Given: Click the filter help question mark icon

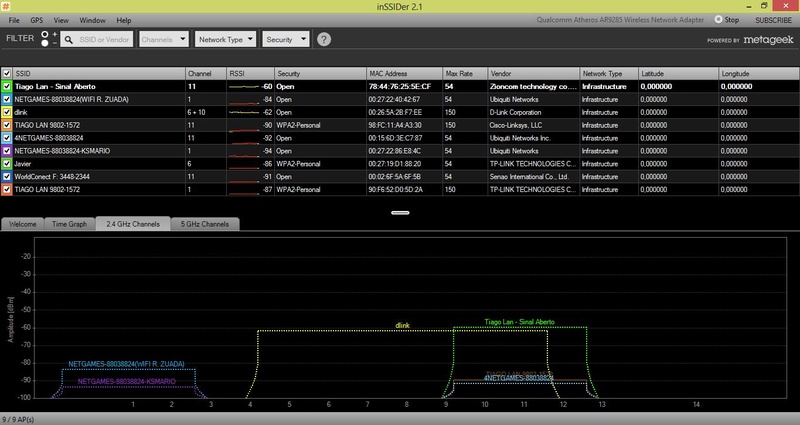Looking at the screenshot, I should pyautogui.click(x=324, y=39).
